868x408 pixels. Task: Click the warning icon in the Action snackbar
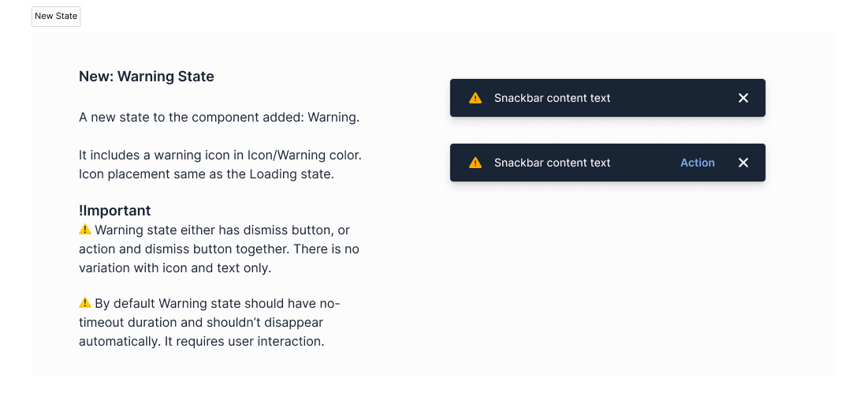click(475, 163)
